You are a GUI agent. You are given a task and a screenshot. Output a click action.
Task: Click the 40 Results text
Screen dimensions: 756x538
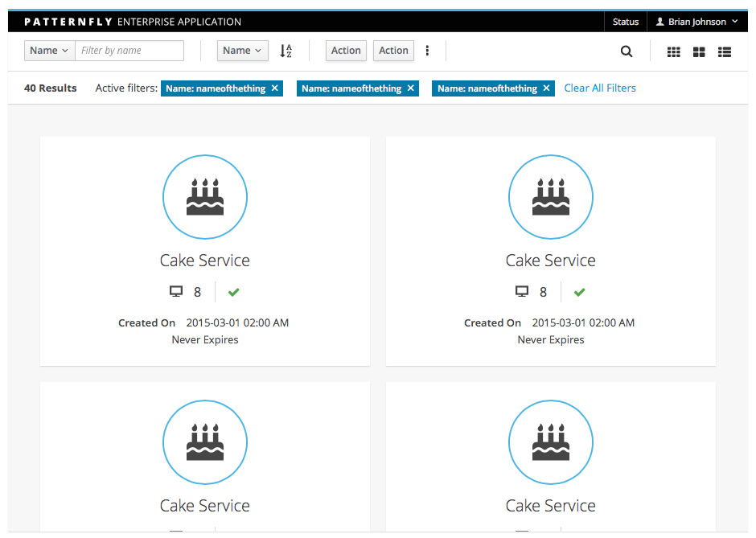50,88
